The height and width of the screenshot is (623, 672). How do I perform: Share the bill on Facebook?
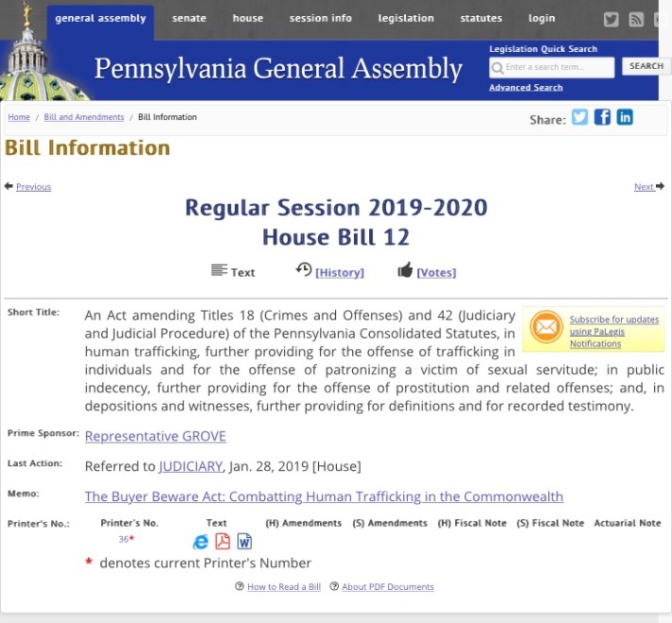602,118
